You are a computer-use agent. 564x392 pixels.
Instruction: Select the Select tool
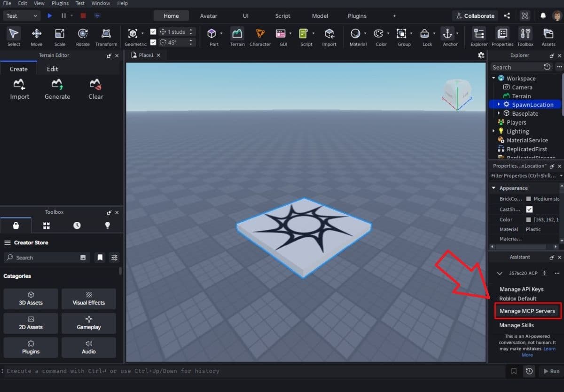tap(14, 37)
